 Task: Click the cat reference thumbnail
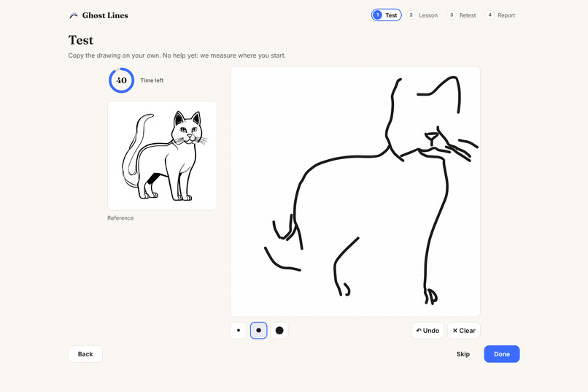163,155
